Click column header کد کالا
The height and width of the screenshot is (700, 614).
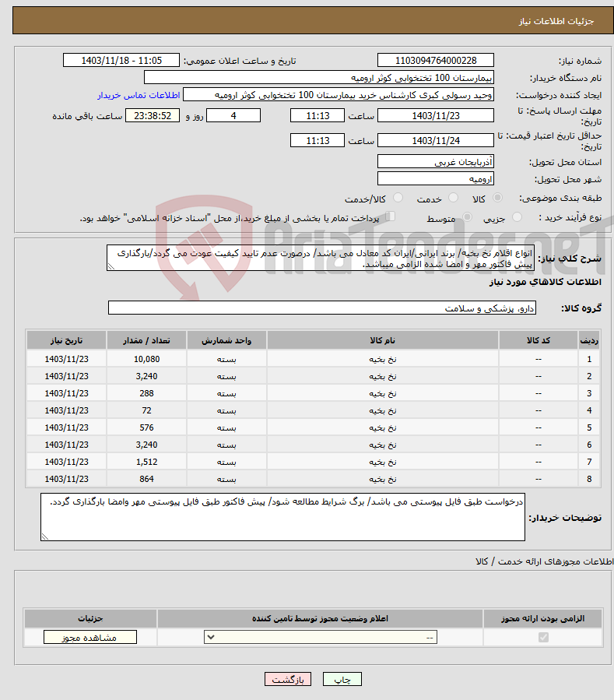point(539,340)
